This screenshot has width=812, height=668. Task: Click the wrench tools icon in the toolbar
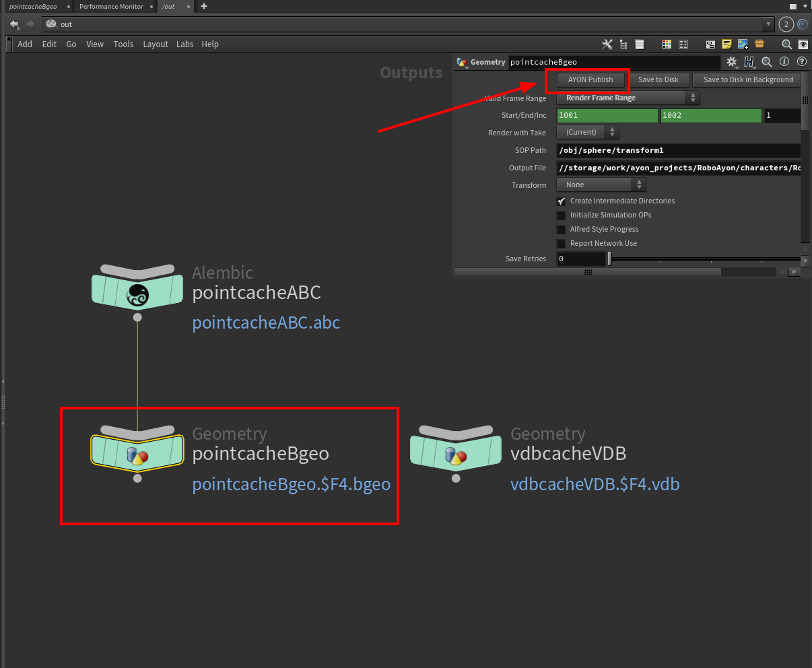pos(607,44)
